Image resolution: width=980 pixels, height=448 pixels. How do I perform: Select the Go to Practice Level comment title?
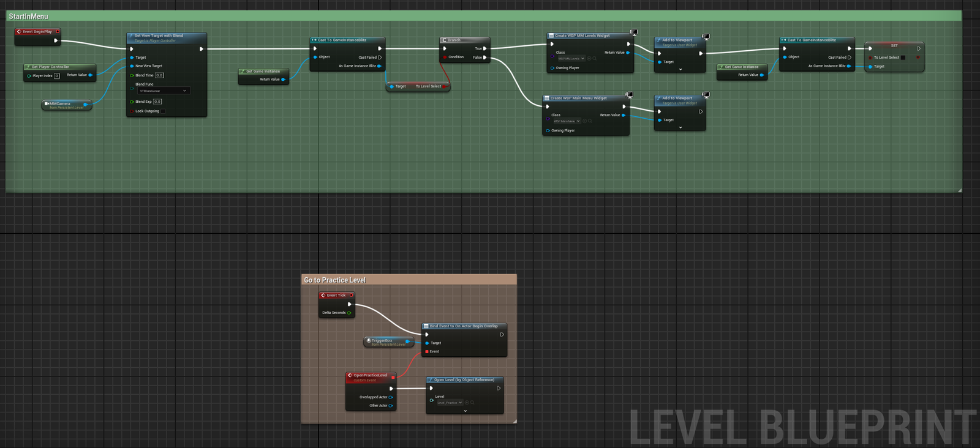334,280
